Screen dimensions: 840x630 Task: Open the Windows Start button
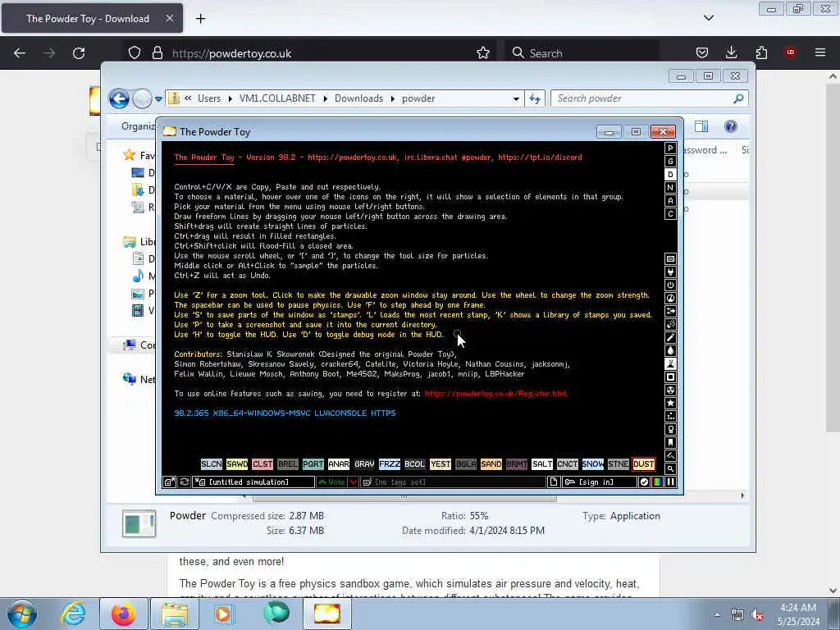tap(22, 614)
